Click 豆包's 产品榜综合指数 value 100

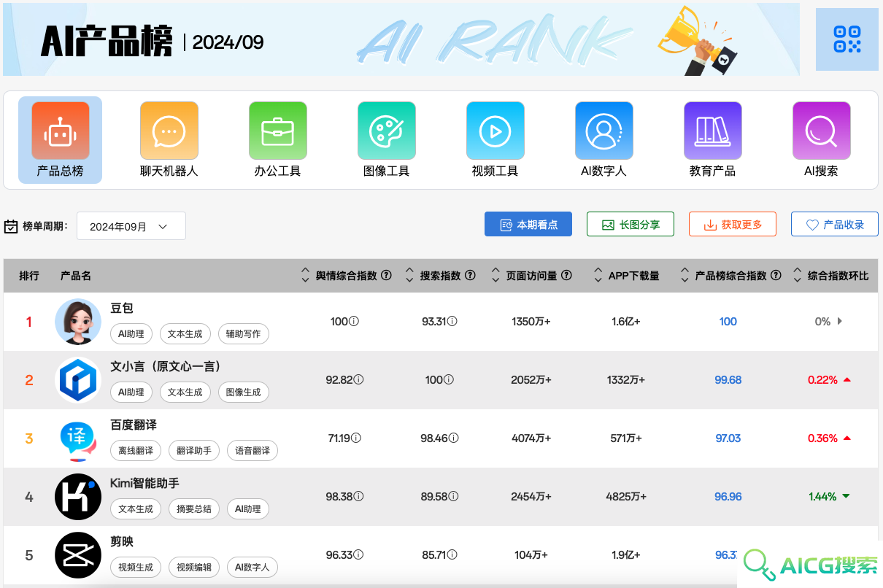click(x=728, y=322)
